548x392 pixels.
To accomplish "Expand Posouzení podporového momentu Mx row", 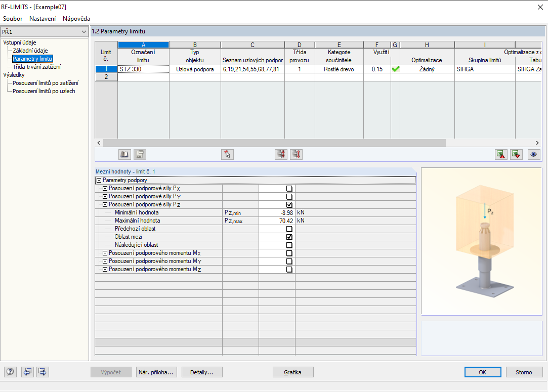I will point(105,253).
